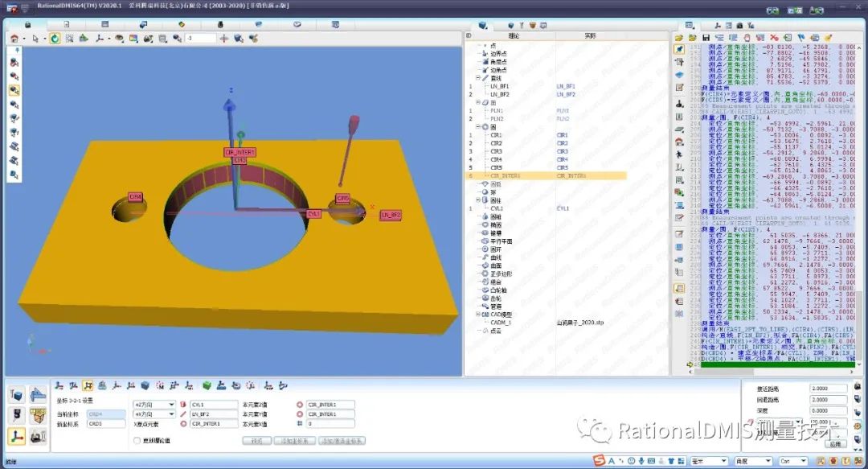
Task: Click add/activate coordinate system button
Action: (342, 441)
